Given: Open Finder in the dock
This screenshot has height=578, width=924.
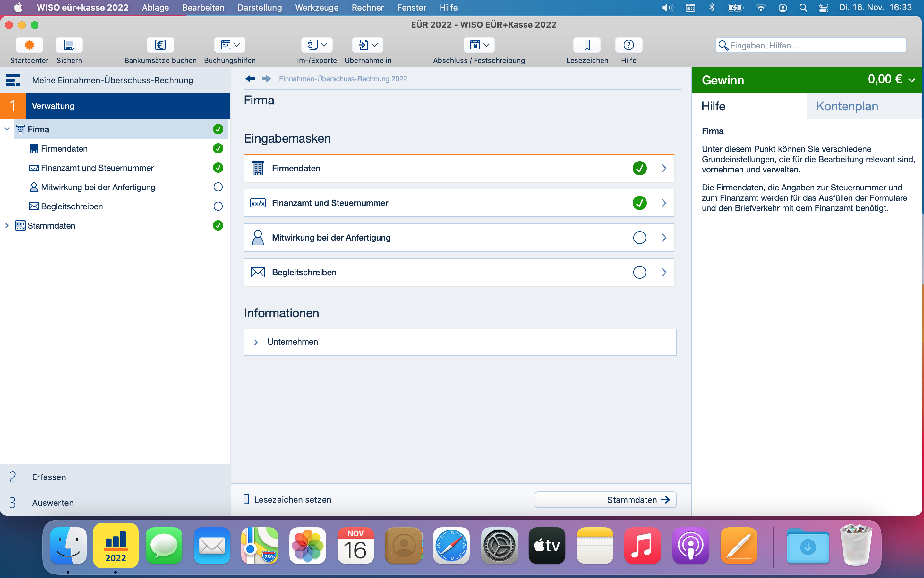Looking at the screenshot, I should (68, 546).
